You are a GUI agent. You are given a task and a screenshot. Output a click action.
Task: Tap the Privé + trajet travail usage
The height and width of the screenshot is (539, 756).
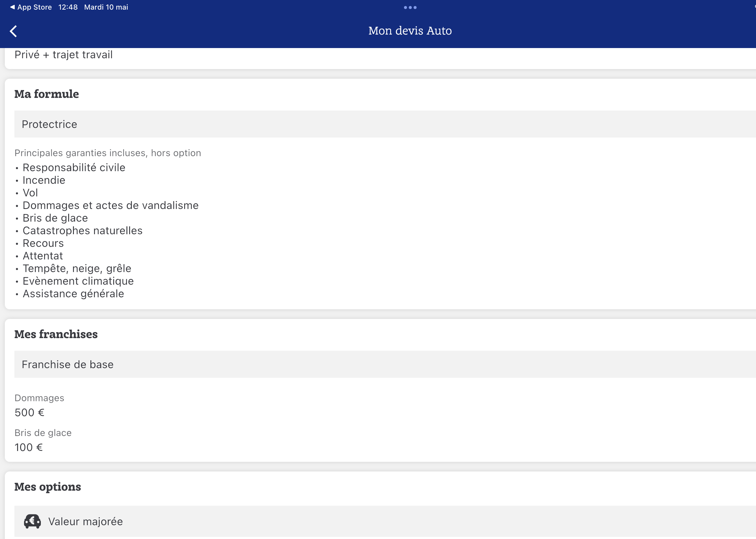click(63, 54)
